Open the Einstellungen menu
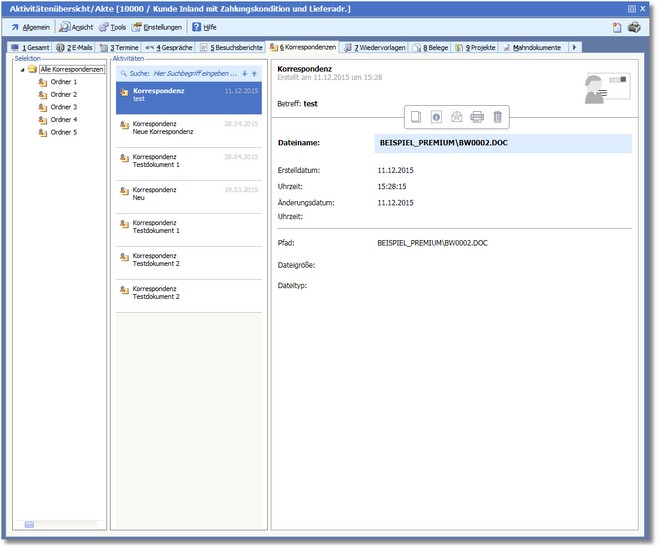 tap(160, 27)
